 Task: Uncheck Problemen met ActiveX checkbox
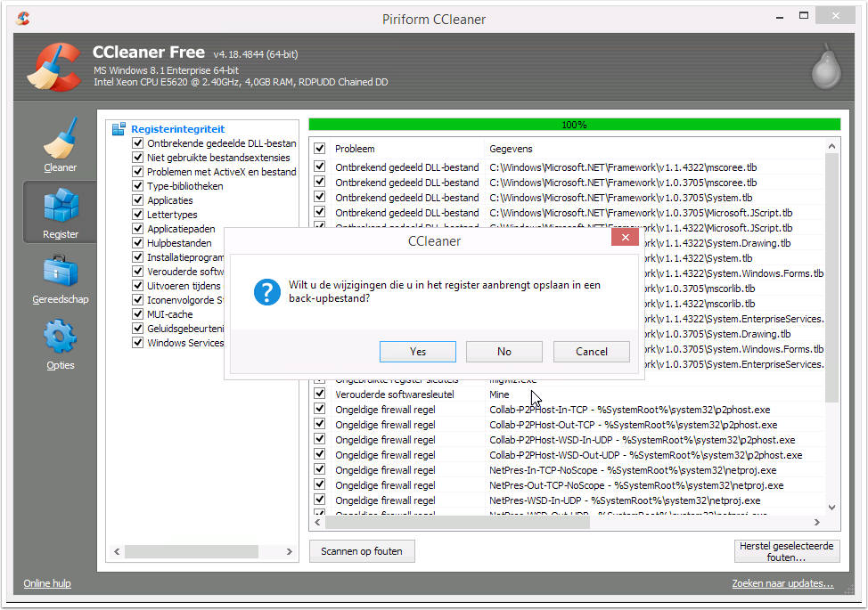138,172
